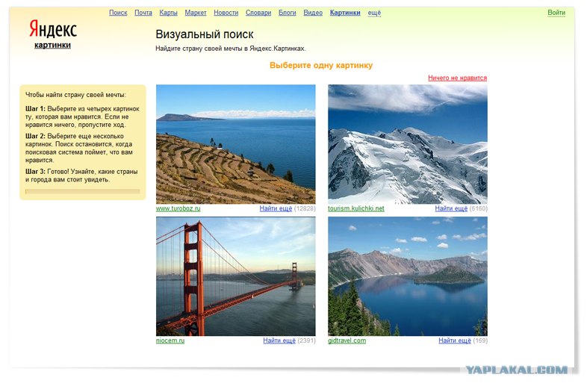Click the progress bar in steps panel
The image size is (587, 392).
(82, 191)
